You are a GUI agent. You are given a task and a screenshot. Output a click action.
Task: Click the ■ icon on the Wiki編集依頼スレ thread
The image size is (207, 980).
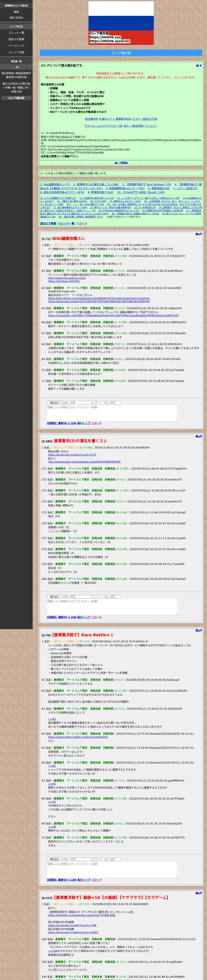196,234
